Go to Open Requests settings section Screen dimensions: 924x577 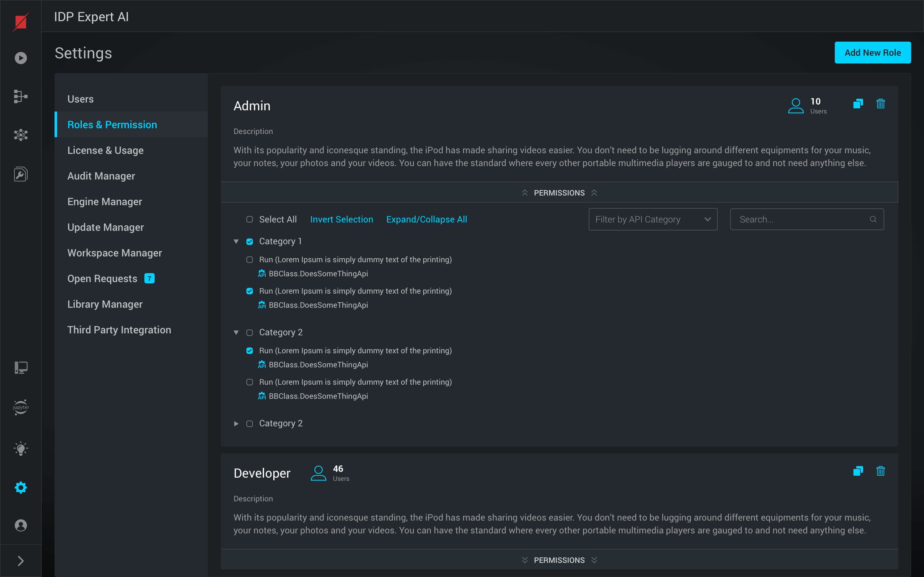(x=102, y=279)
